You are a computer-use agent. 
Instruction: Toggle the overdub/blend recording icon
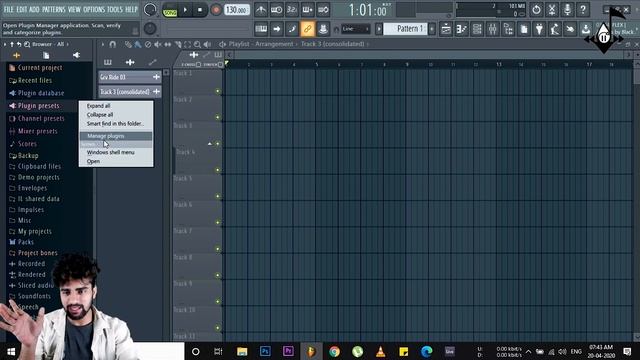(x=307, y=10)
